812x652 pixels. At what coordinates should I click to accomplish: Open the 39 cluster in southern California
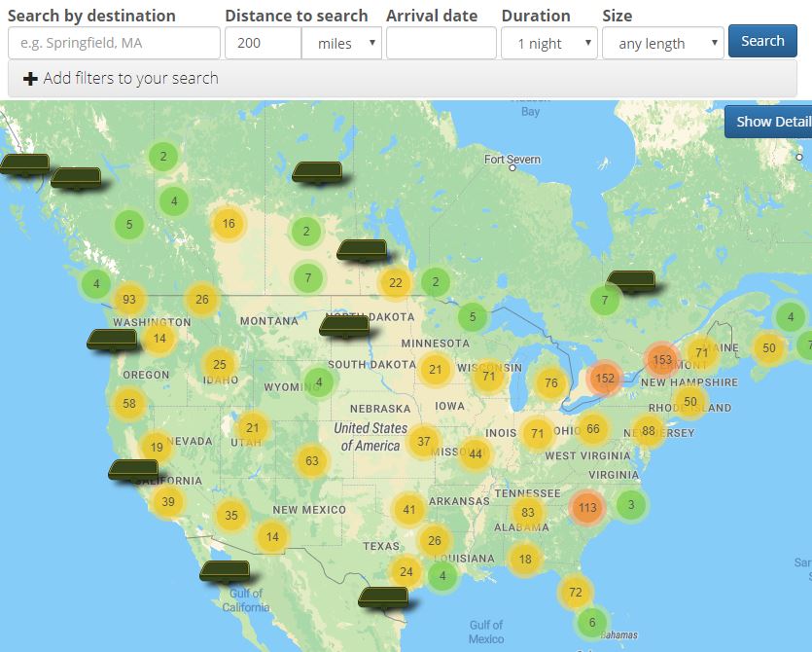tap(168, 502)
